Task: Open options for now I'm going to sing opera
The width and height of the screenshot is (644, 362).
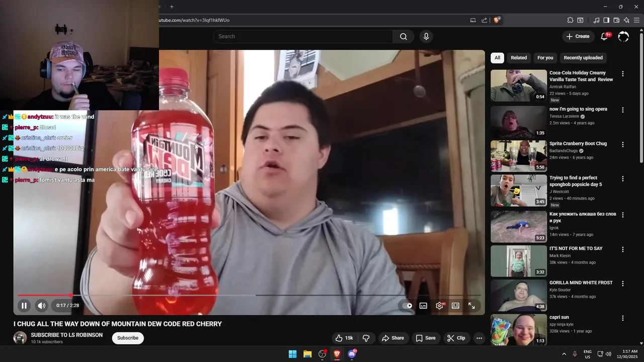Action: click(x=623, y=110)
